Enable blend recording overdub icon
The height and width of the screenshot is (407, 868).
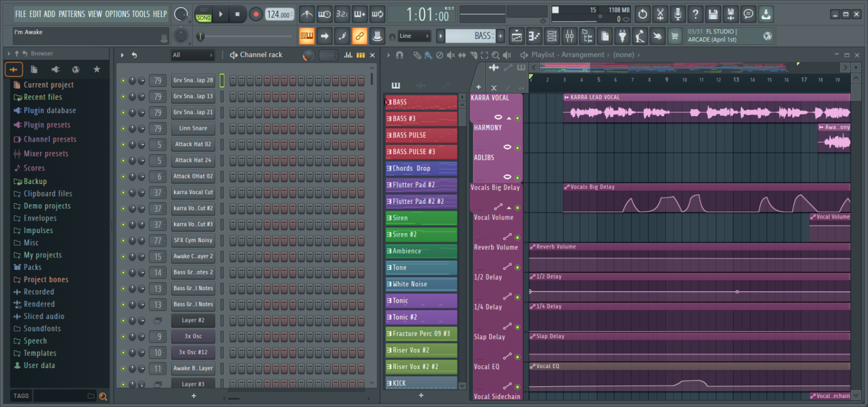point(359,14)
